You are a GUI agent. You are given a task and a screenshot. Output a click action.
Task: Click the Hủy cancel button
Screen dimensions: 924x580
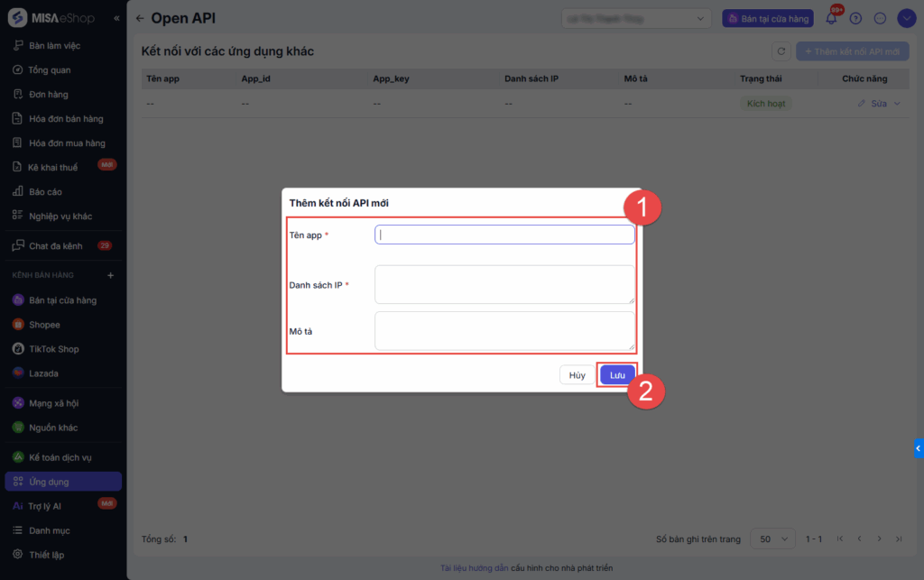[x=577, y=375]
